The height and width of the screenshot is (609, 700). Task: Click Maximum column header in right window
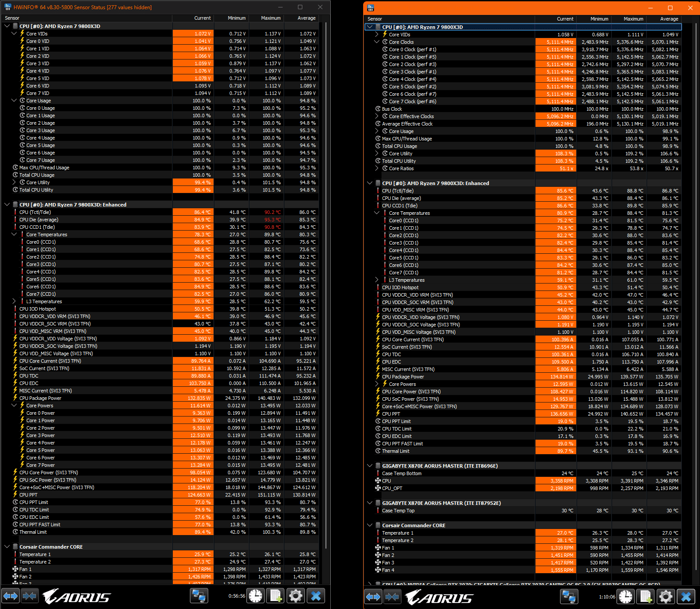coord(629,19)
